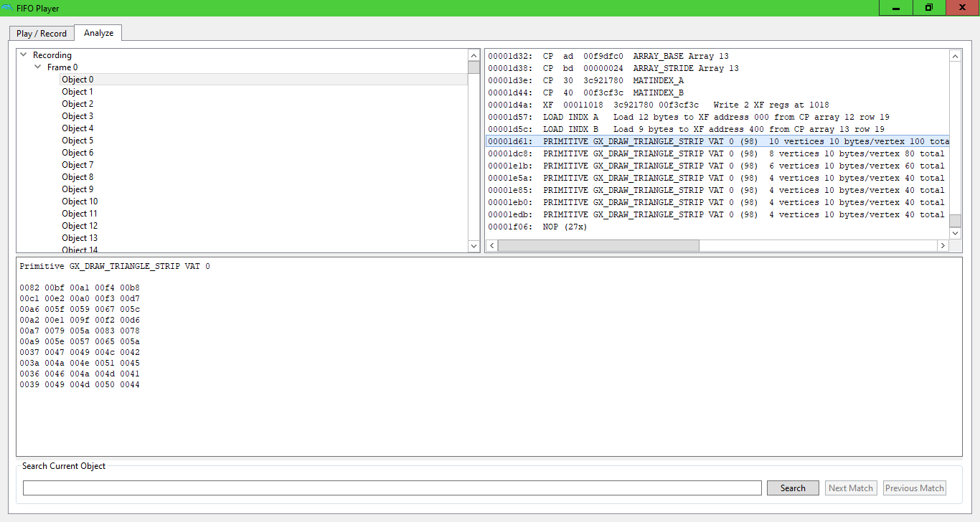Select the 00001e85 PRIMITIVE command line

[x=717, y=190]
